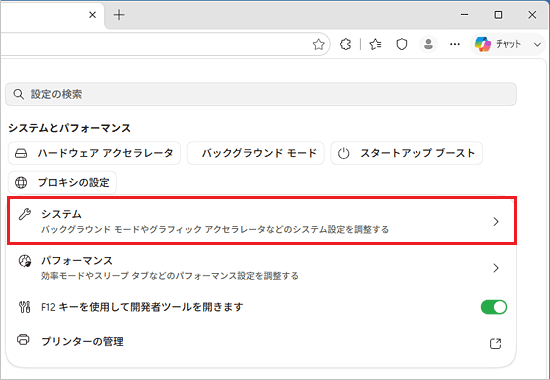Expand the dropdown arrow beside チャット
Screen dimensions: 550x380
click(x=537, y=45)
